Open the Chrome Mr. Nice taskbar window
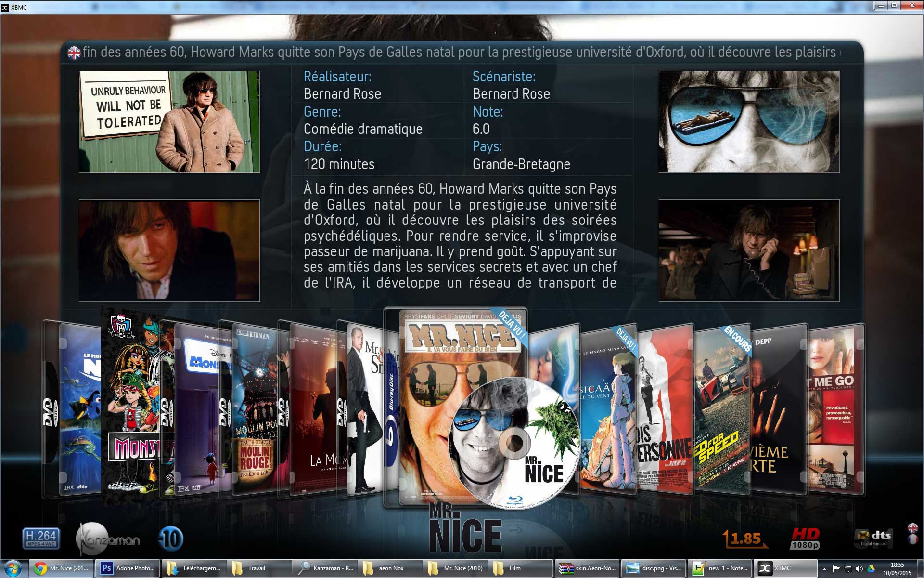Image resolution: width=924 pixels, height=578 pixels. pos(61,568)
